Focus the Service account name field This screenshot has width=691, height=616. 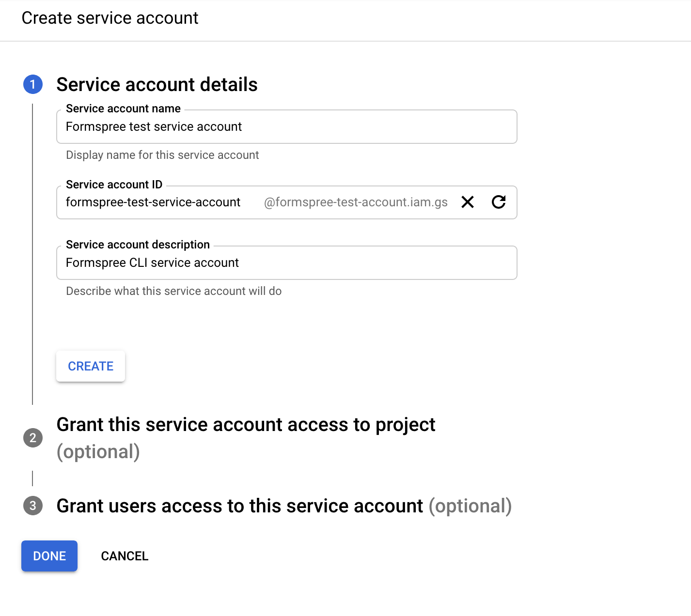click(x=286, y=127)
